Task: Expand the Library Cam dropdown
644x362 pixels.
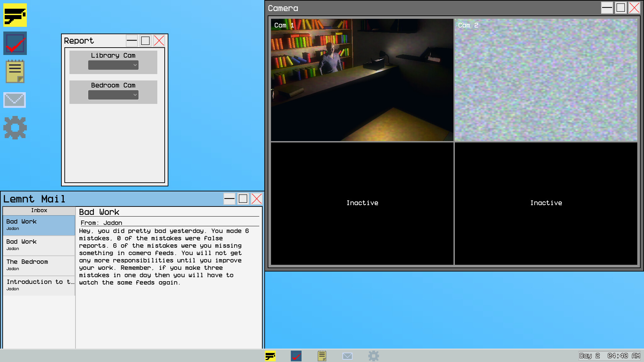Action: click(x=113, y=65)
